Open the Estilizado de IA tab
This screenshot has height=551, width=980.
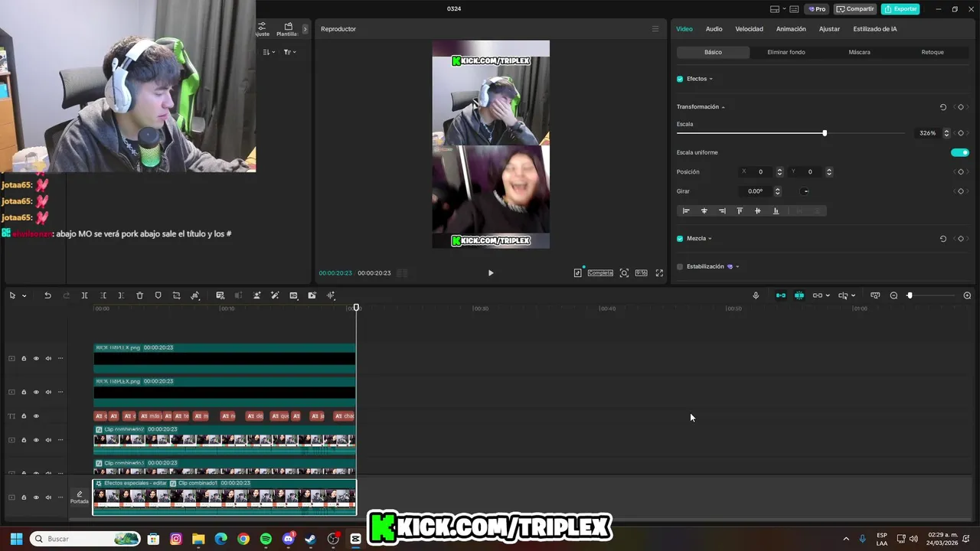coord(875,29)
